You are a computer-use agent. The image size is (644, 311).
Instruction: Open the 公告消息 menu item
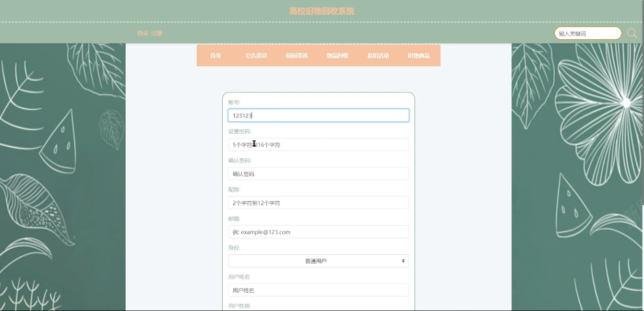click(x=256, y=56)
